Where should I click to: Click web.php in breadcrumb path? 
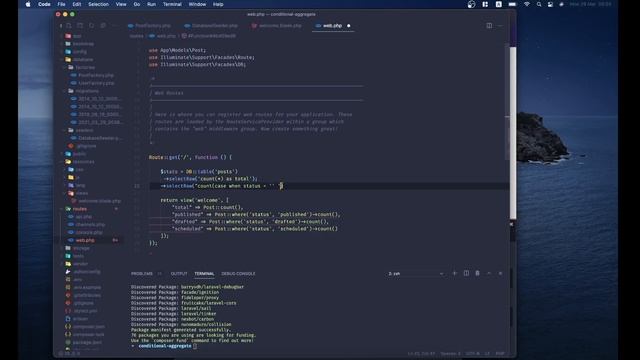[166, 36]
